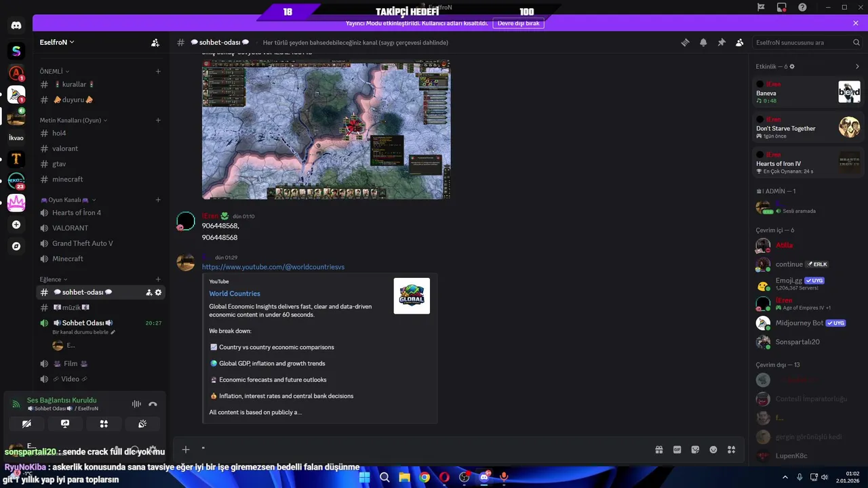Collapse the ÖNEMLİ category
The height and width of the screenshot is (488, 868).
54,71
